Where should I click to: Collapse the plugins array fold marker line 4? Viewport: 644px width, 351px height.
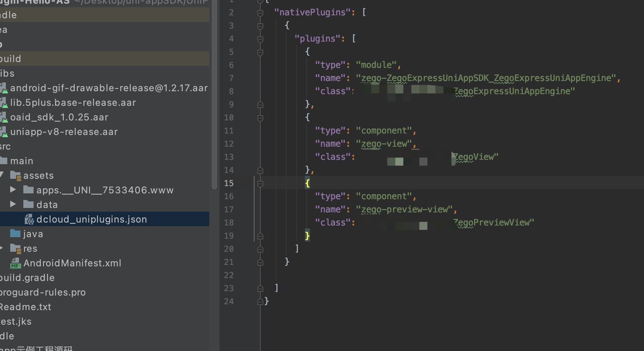pyautogui.click(x=260, y=39)
